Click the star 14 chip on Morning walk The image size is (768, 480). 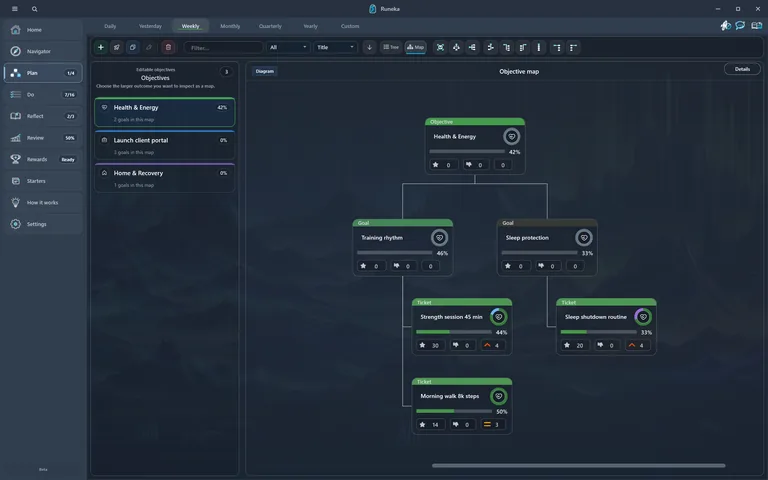coord(430,425)
